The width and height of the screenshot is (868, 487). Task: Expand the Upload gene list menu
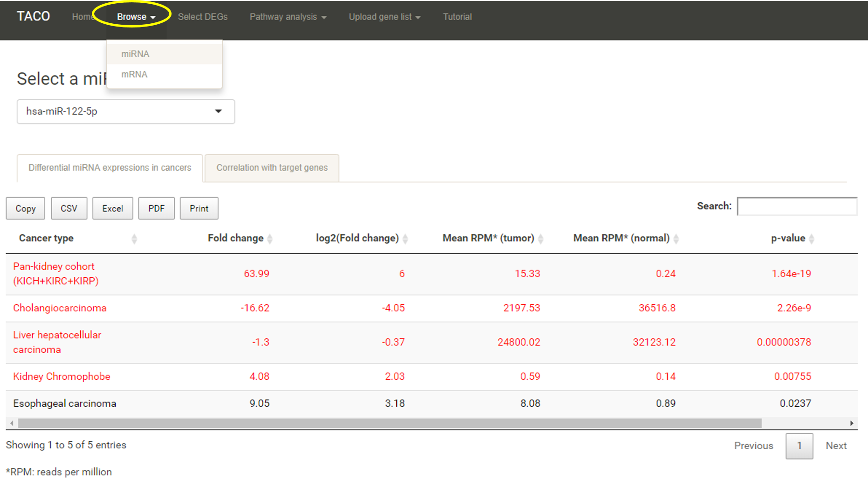tap(385, 17)
